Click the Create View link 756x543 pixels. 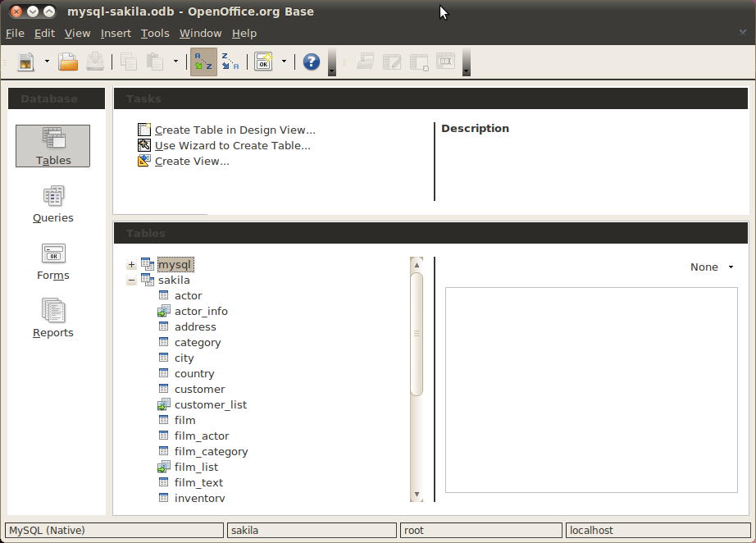(x=189, y=161)
